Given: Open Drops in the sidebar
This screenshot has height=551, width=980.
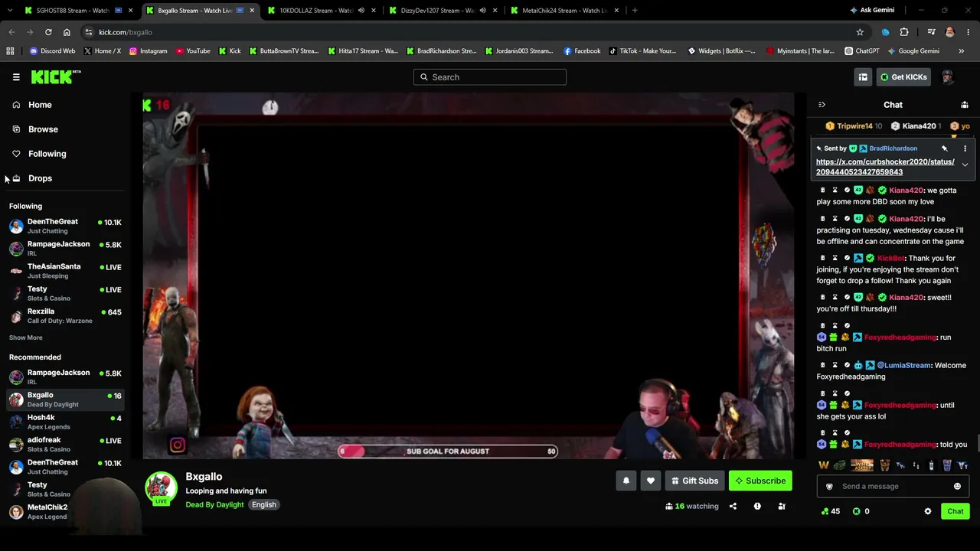Looking at the screenshot, I should click(40, 178).
